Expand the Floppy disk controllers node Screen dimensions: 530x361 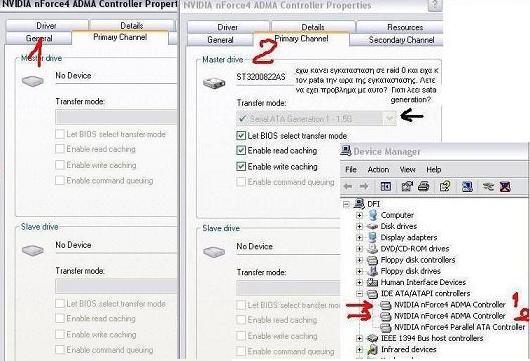pyautogui.click(x=359, y=260)
